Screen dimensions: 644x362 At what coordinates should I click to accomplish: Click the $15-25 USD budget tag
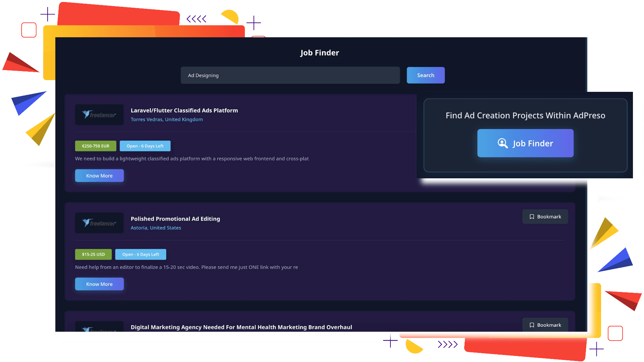tap(93, 254)
